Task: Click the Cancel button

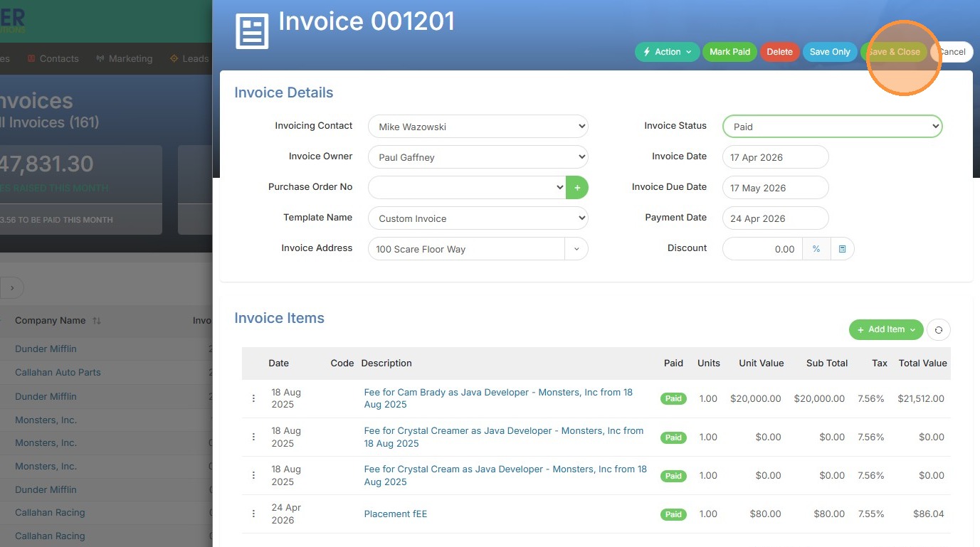Action: pos(952,52)
